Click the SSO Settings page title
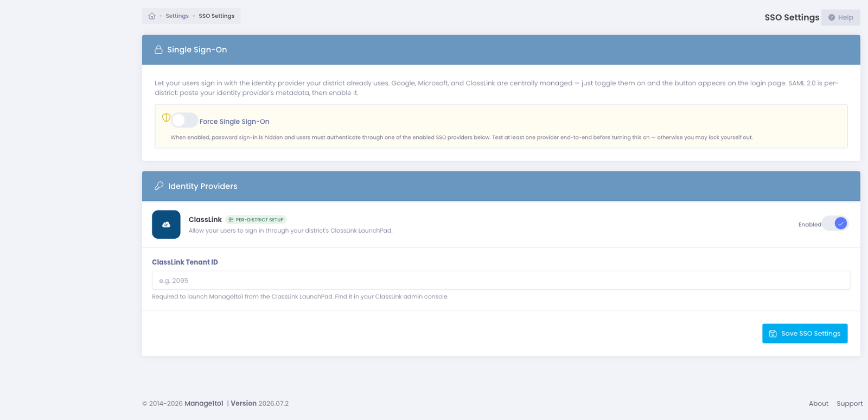Screen dimensions: 868x420 coord(792,17)
